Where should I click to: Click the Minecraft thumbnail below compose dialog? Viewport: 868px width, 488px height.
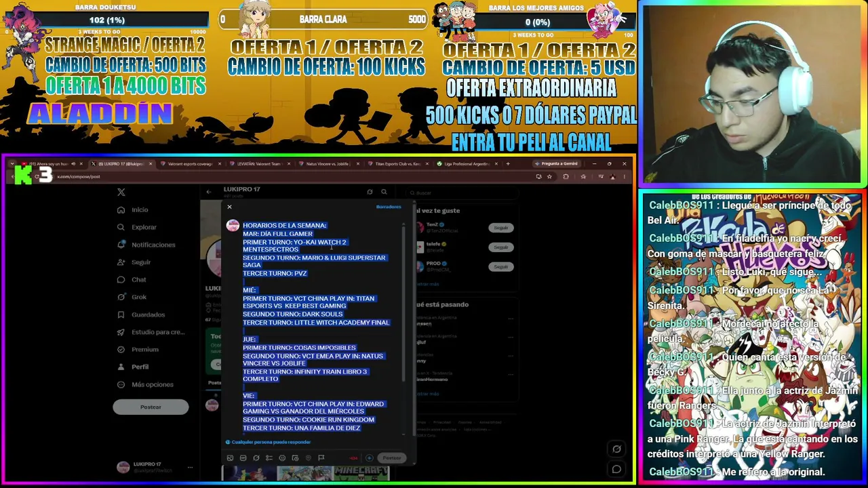tap(361, 472)
